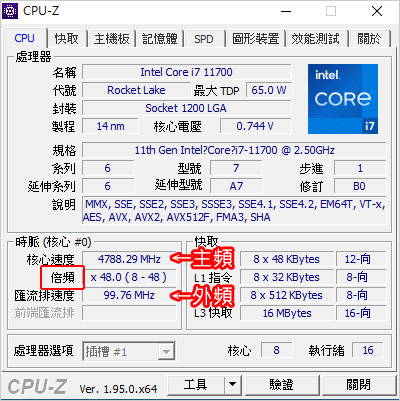
Task: Select the CPU tab
Action: point(24,38)
